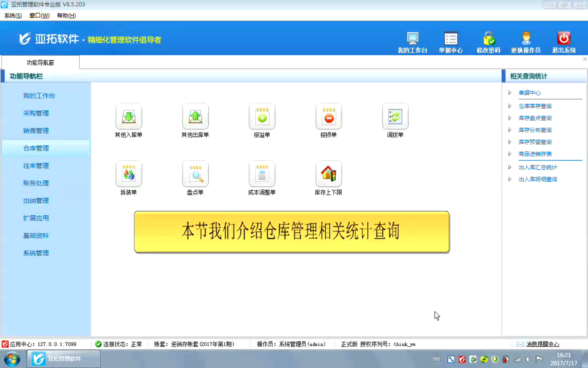Open 仓库库存查询 link

point(535,106)
